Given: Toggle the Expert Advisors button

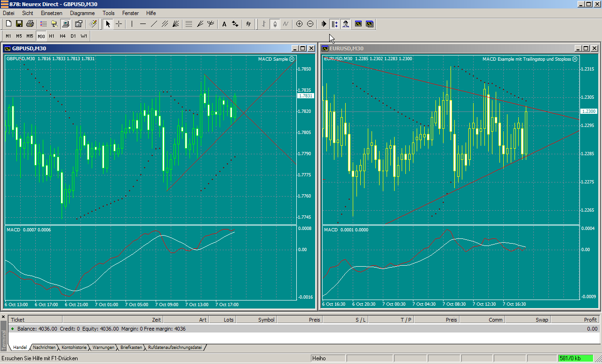Looking at the screenshot, I should coord(346,24).
